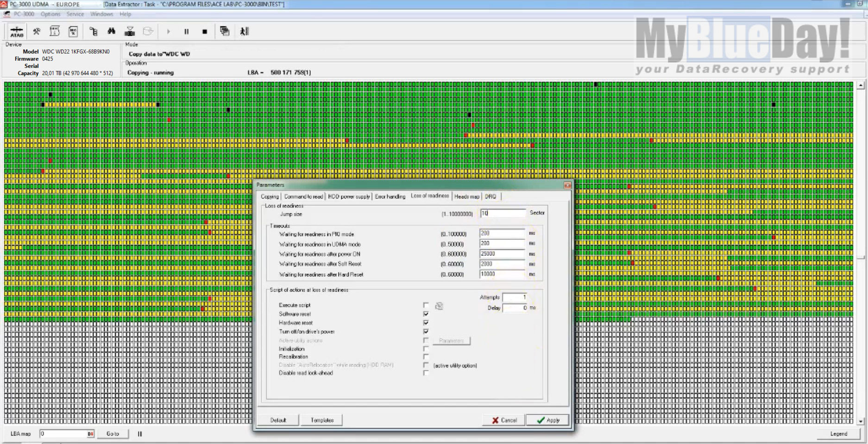Switch to the Error handling tab
This screenshot has height=444, width=868.
click(x=390, y=197)
